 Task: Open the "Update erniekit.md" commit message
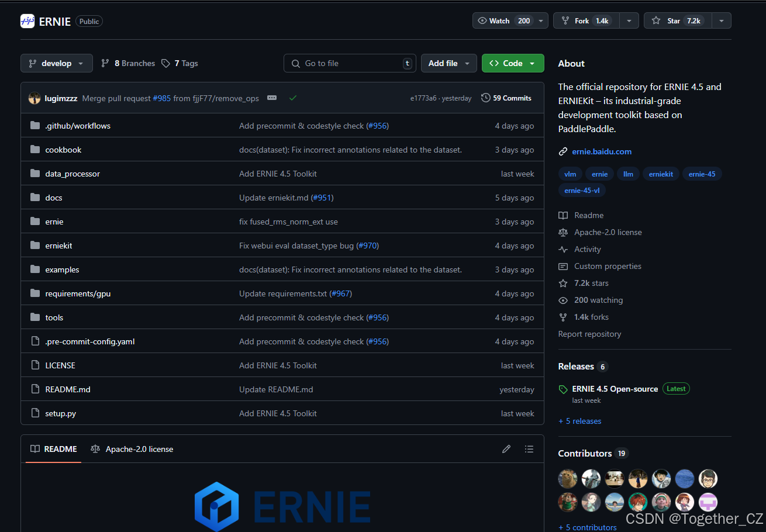(x=274, y=198)
